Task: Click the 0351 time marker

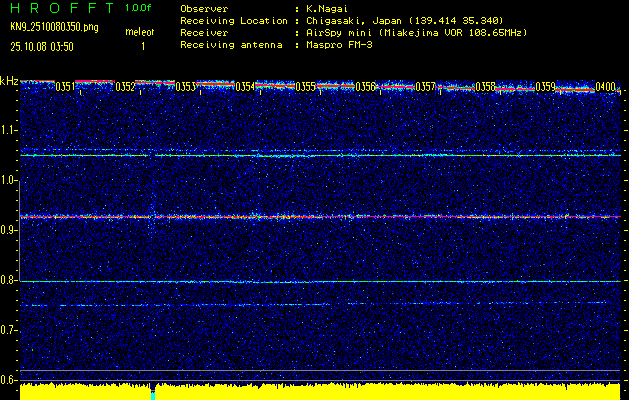Action: [65, 87]
